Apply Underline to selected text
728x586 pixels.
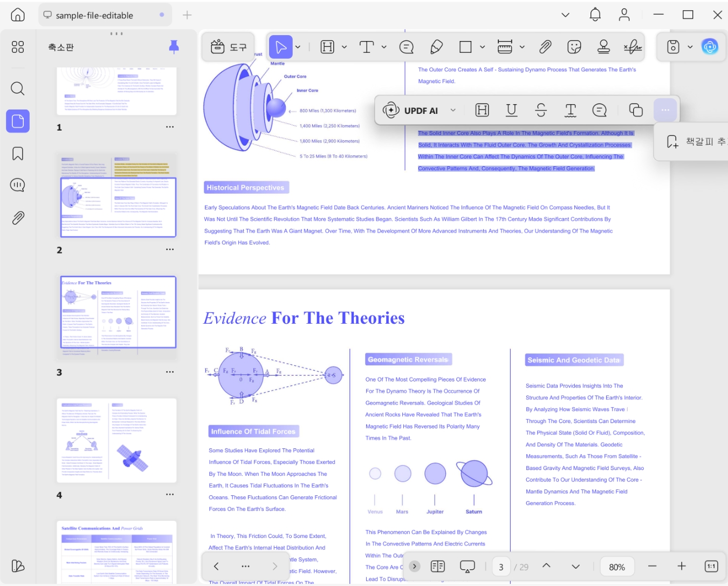pyautogui.click(x=512, y=111)
